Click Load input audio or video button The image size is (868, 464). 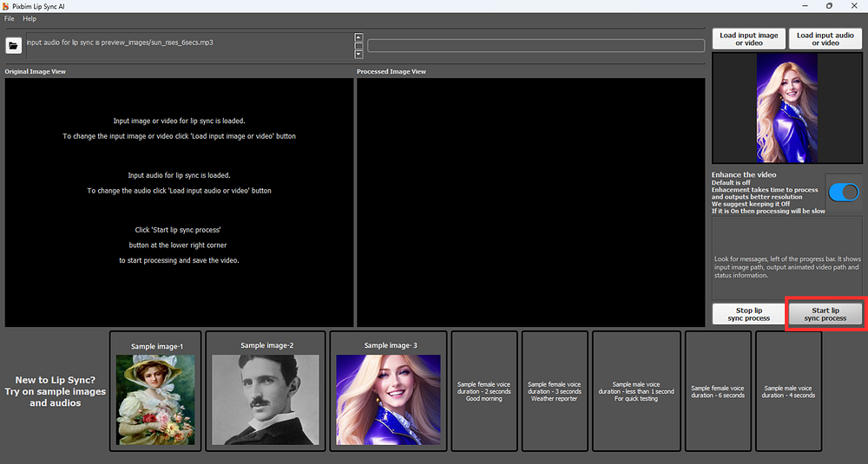(x=825, y=39)
